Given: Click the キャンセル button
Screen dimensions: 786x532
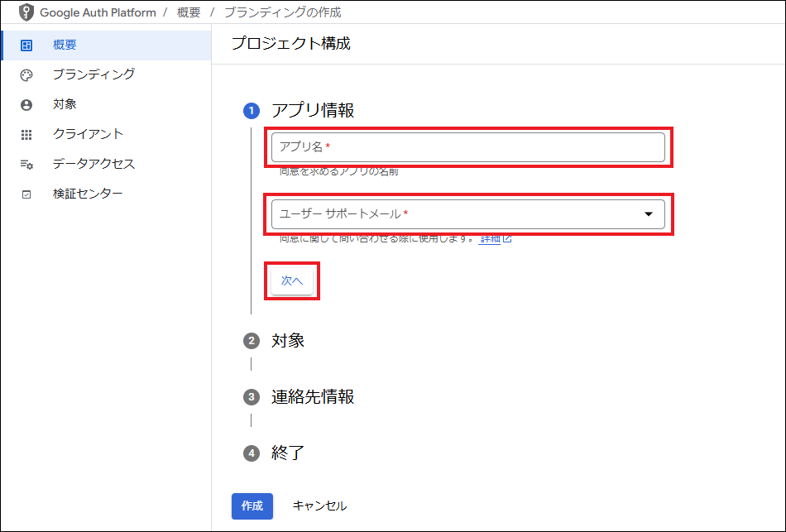Looking at the screenshot, I should point(319,506).
